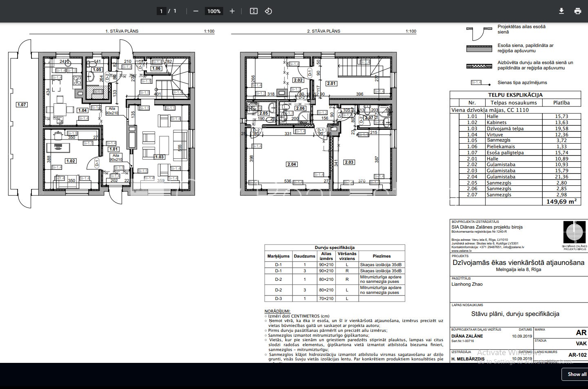Click the 2. STĀVA PLĀNS heading
588x389 pixels.
[323, 31]
